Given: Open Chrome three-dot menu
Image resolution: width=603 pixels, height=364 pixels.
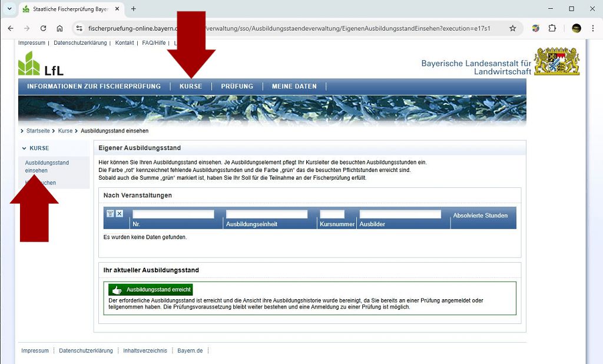Looking at the screenshot, I should point(592,28).
